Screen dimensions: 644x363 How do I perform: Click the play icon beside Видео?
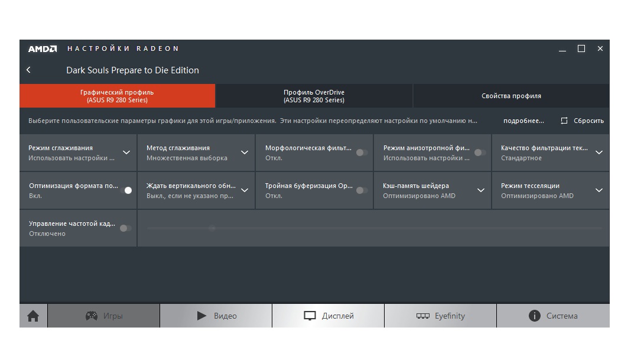201,316
